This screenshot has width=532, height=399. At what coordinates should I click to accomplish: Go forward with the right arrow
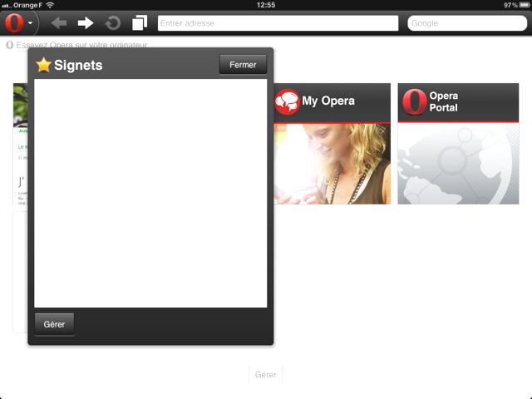(86, 23)
